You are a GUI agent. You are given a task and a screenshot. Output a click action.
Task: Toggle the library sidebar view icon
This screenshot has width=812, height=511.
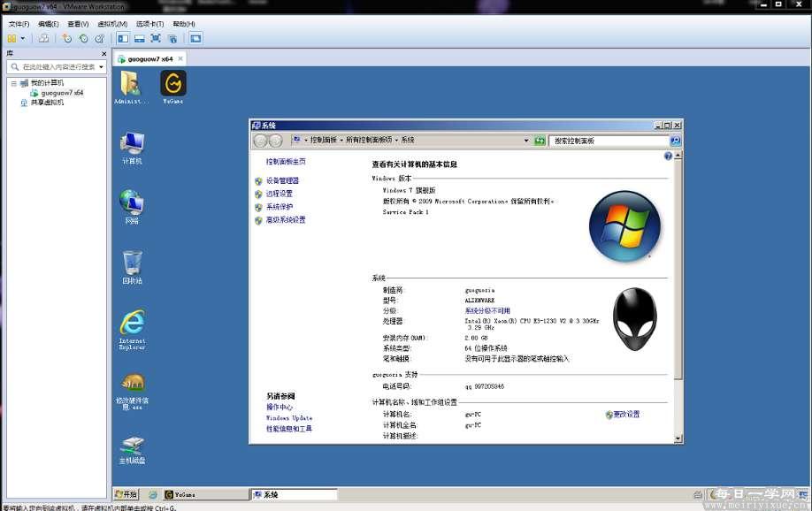tap(123, 38)
